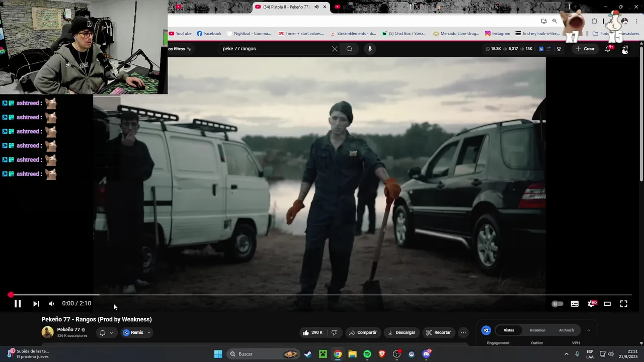This screenshot has height=362, width=644.
Task: Switch to the Resumen tab
Action: click(537, 330)
